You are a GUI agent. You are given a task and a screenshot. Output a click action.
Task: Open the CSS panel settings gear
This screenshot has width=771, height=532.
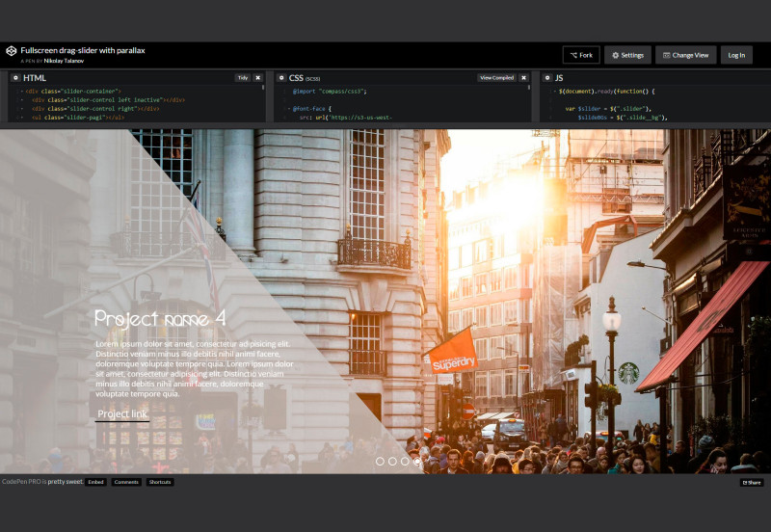pyautogui.click(x=281, y=77)
